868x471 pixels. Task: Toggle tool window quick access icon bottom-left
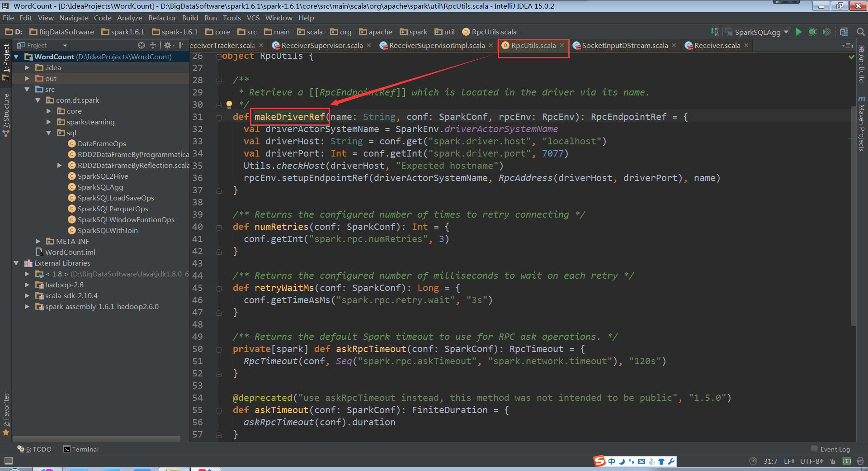coord(8,461)
